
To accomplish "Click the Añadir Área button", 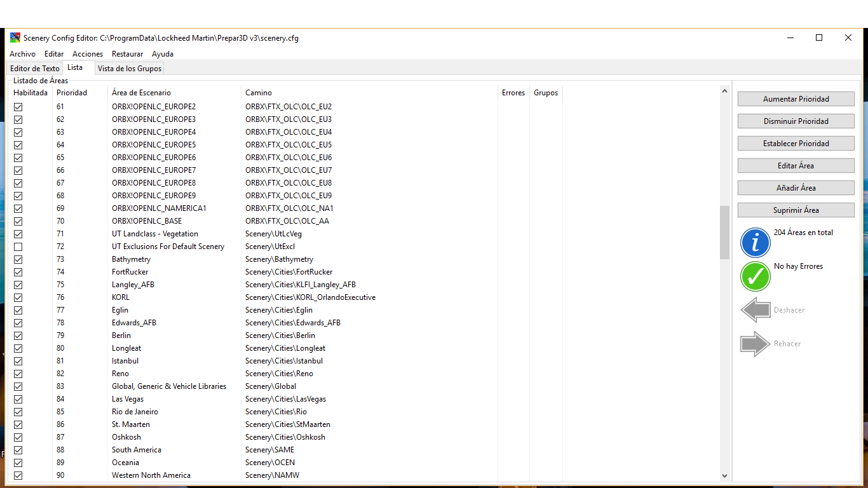I will [x=796, y=188].
